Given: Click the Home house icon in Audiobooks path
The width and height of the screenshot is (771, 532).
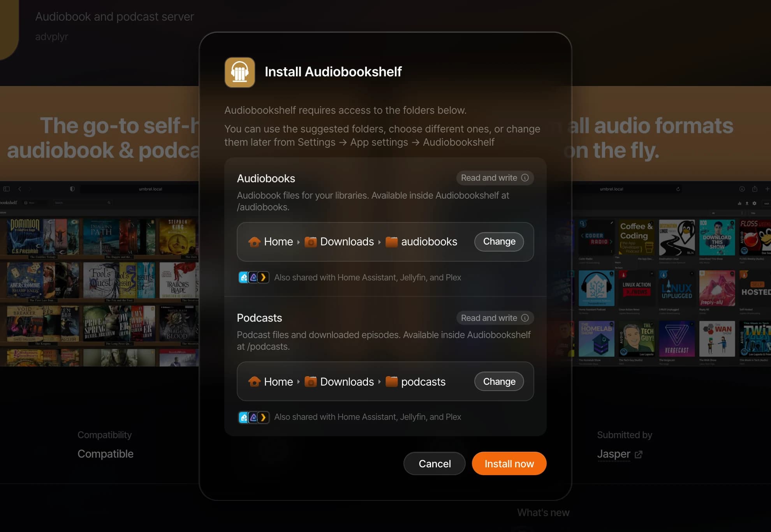Looking at the screenshot, I should point(254,242).
